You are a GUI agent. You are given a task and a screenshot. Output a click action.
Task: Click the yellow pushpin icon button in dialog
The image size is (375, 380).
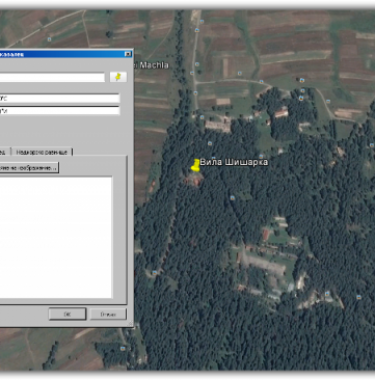tap(118, 77)
